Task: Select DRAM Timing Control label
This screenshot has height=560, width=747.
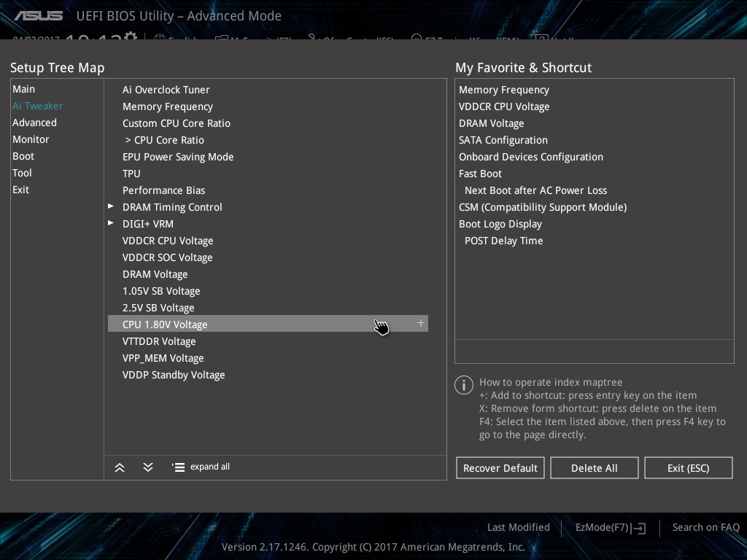Action: pyautogui.click(x=172, y=207)
